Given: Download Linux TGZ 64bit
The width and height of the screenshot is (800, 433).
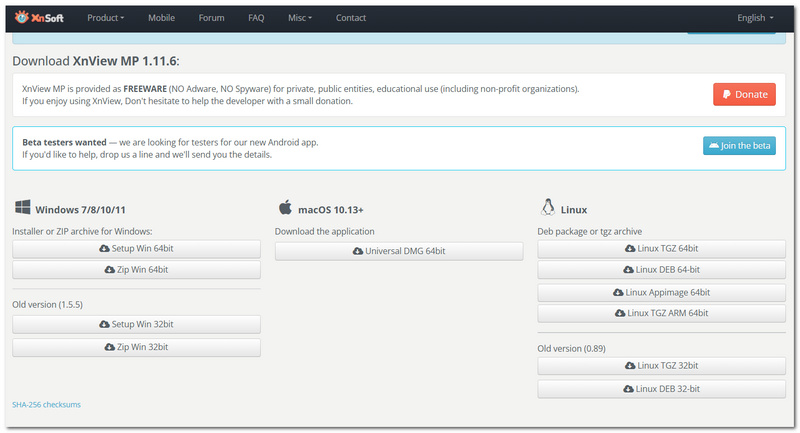Looking at the screenshot, I should click(x=661, y=249).
